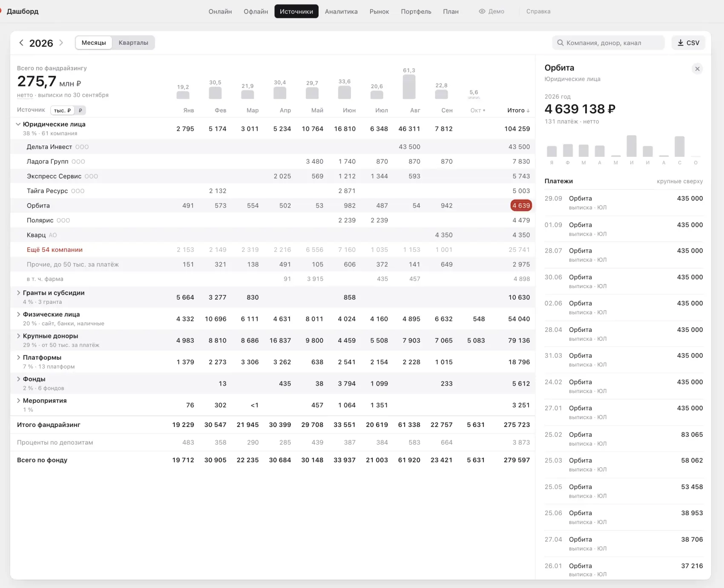Image resolution: width=724 pixels, height=588 pixels.
Task: Open the 29.09 Орбита payment
Action: click(623, 203)
